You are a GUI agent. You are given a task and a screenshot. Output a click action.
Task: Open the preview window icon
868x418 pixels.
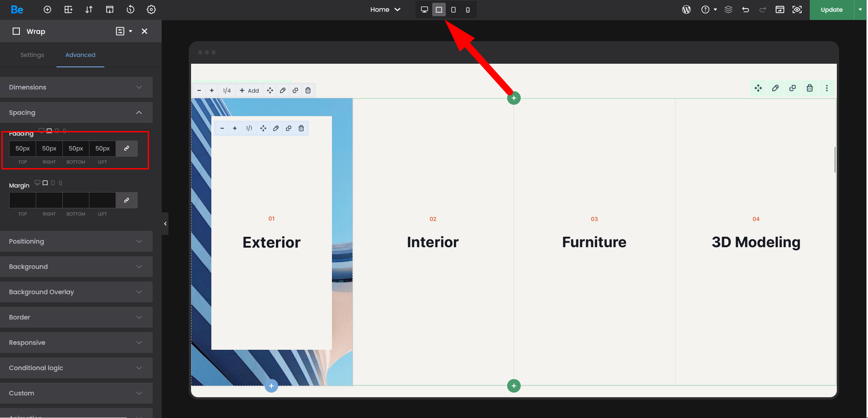[x=780, y=9]
